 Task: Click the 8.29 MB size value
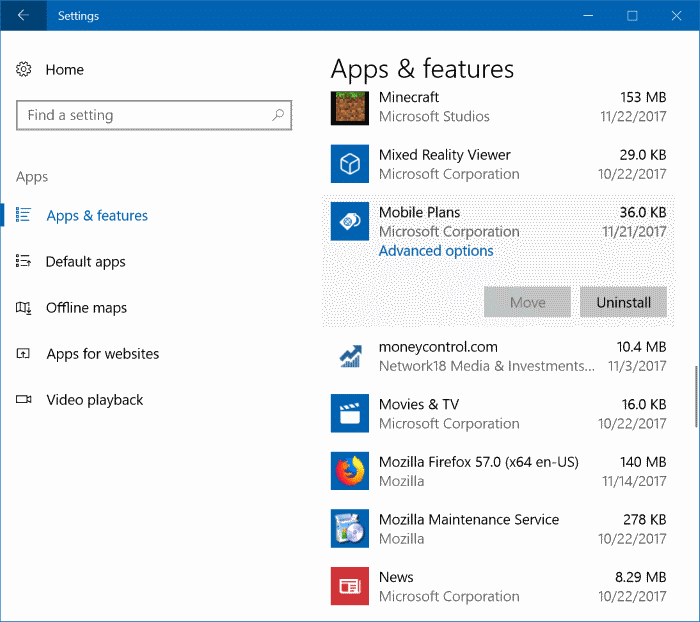pyautogui.click(x=641, y=577)
